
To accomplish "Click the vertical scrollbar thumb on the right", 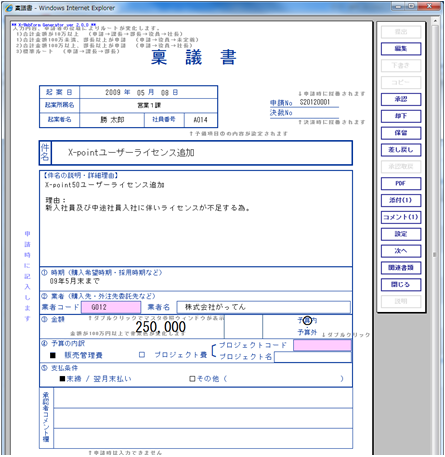I will 435,255.
